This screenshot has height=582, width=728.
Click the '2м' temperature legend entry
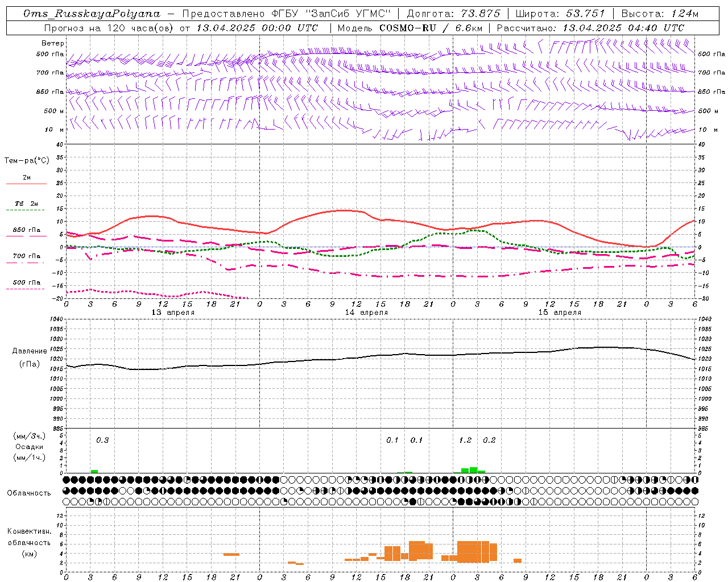pyautogui.click(x=27, y=177)
